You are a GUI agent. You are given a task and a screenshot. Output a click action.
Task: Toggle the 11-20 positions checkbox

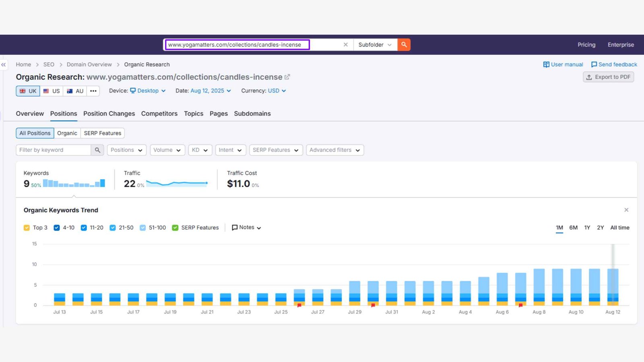(84, 228)
